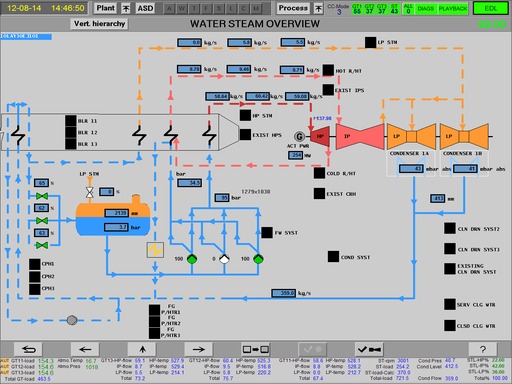
Task: Open the HP STM black square
Action: (x=245, y=115)
